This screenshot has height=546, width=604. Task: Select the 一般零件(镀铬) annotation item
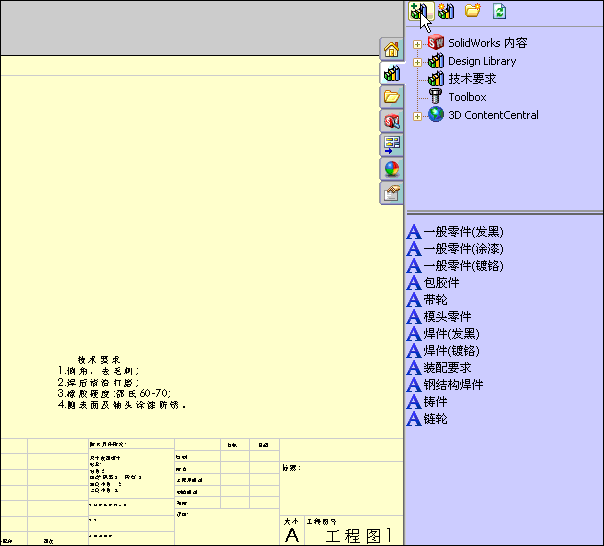coord(455,266)
